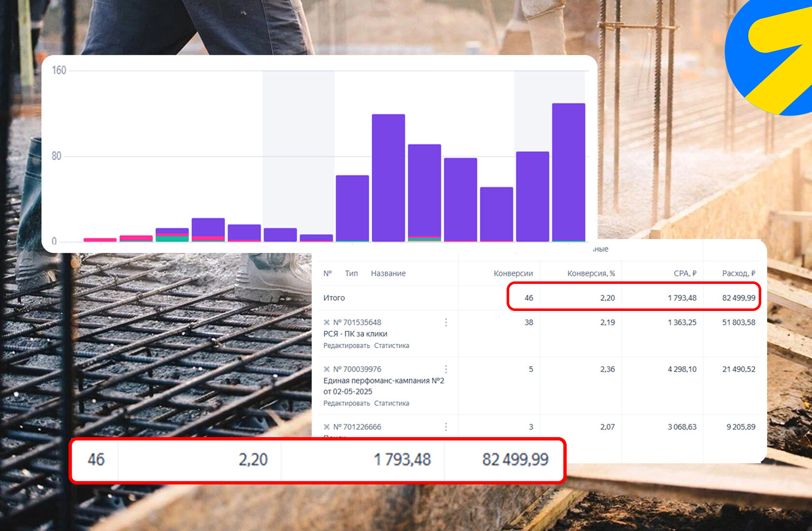Screen dimensions: 812x531
Task: Click Редактировать under РСЯ - ПК за клики
Action: pyautogui.click(x=347, y=345)
